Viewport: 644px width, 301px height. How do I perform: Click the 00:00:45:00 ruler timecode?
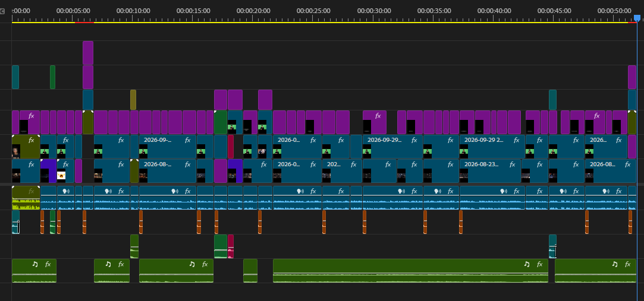[x=554, y=11]
